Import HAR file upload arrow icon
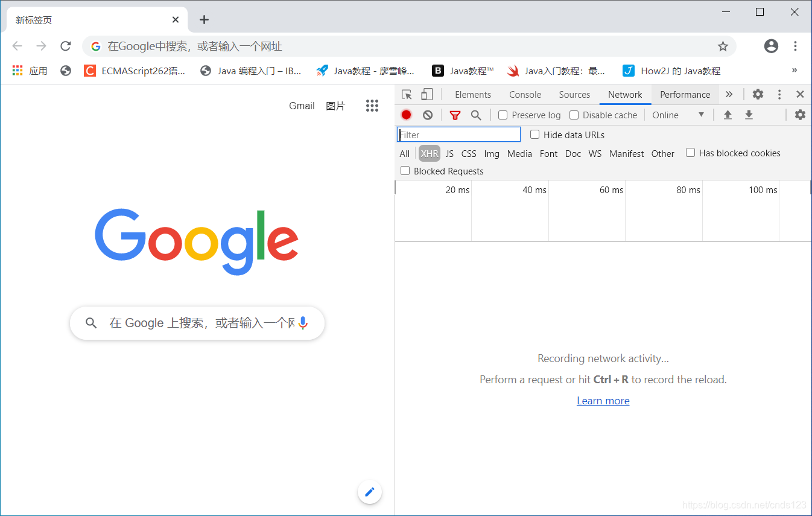The height and width of the screenshot is (516, 812). coord(728,115)
